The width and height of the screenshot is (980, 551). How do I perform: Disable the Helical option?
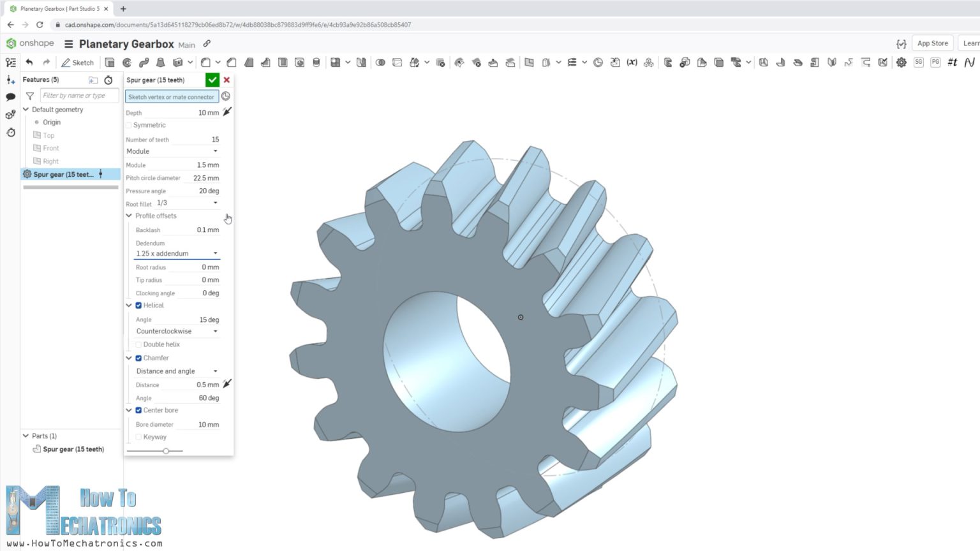coord(138,305)
